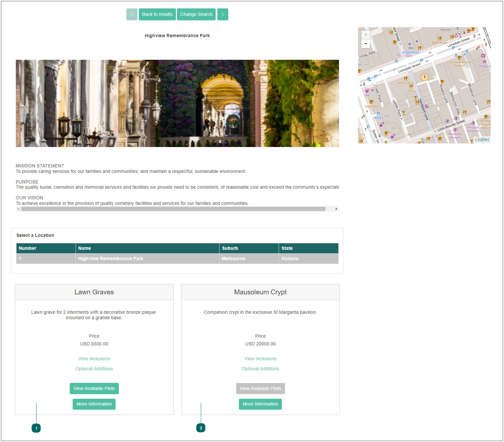This screenshot has width=504, height=442.
Task: More Information on Mausoleum Crypt
Action: point(260,404)
